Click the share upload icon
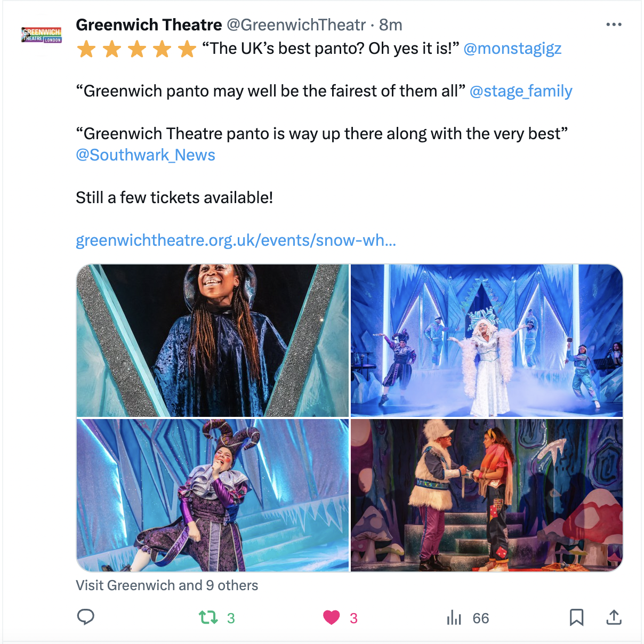This screenshot has width=644, height=644. [614, 617]
